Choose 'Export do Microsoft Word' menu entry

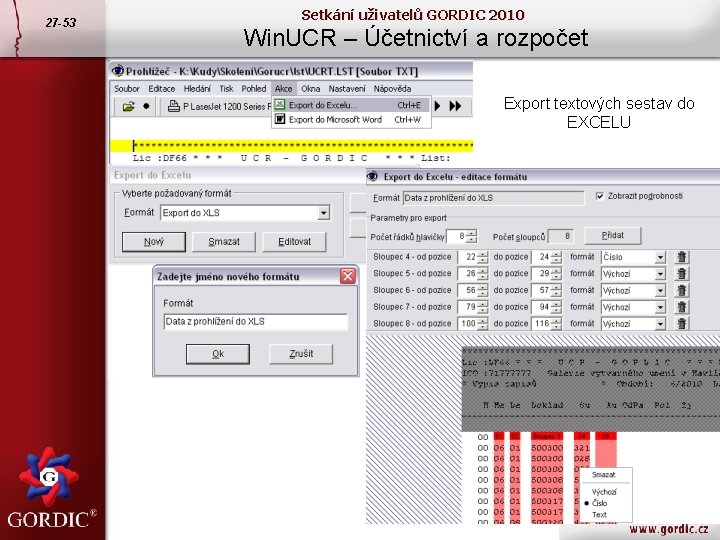click(351, 119)
